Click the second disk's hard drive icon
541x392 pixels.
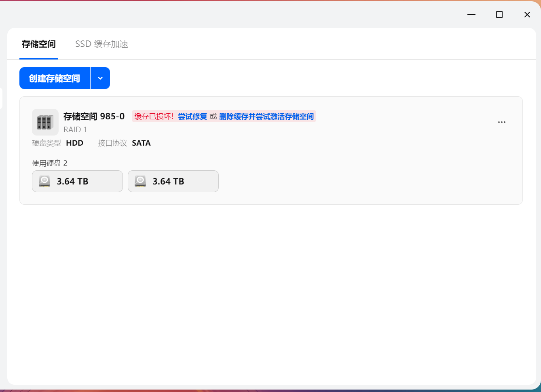[140, 181]
